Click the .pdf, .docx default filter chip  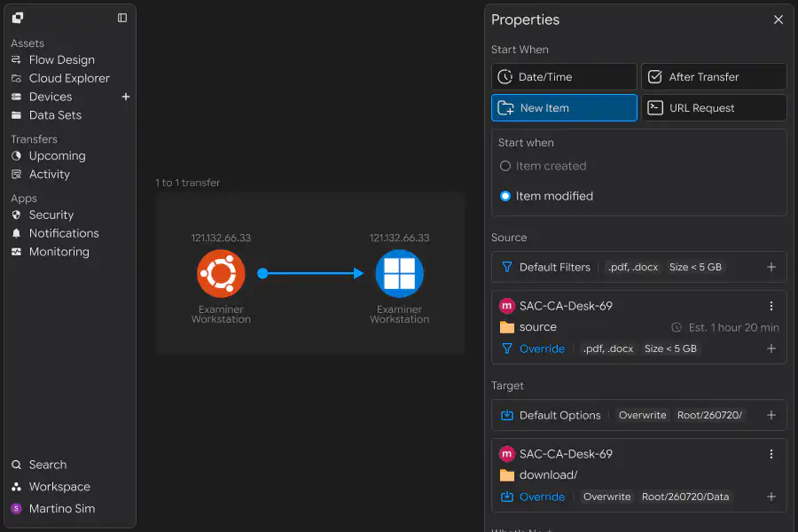point(632,267)
